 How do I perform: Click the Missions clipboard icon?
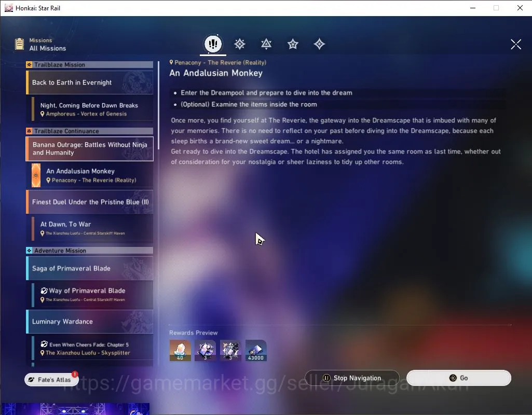[x=19, y=44]
